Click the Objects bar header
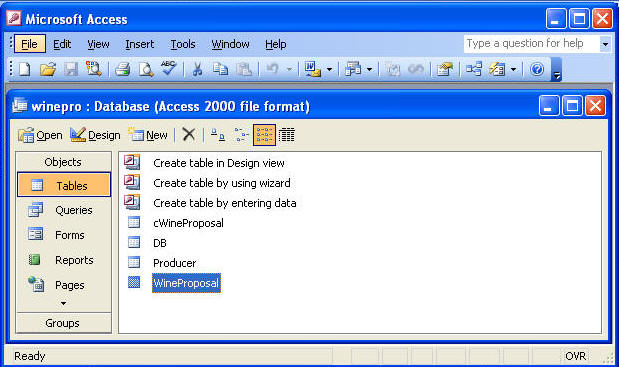This screenshot has height=367, width=619. pos(63,162)
